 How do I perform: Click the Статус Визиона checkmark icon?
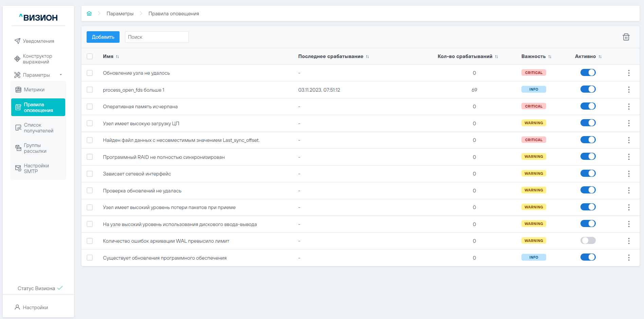tap(60, 288)
